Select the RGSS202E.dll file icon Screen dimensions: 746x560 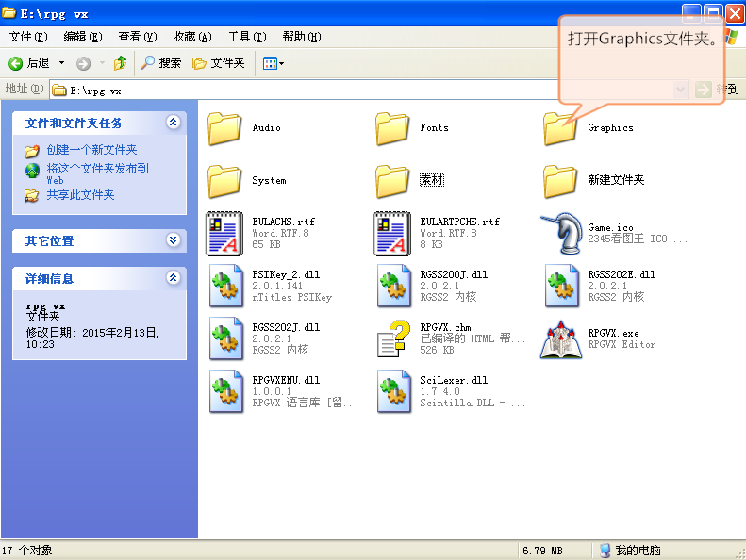[562, 286]
